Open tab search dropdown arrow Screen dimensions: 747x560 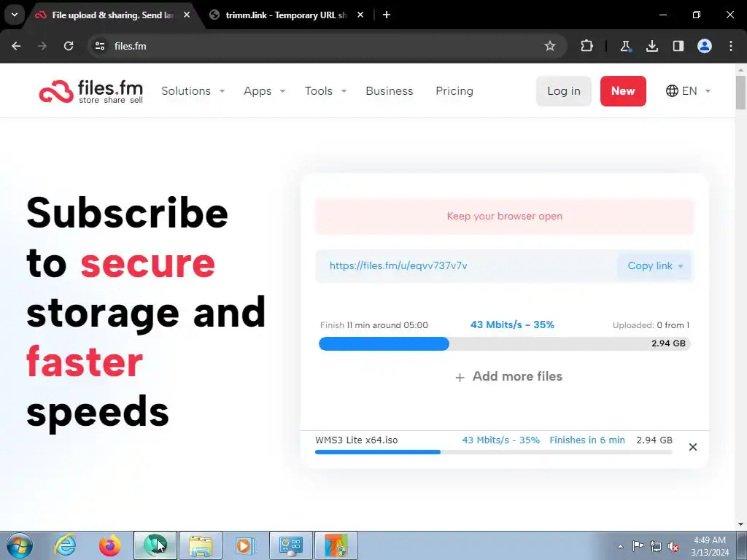click(15, 15)
